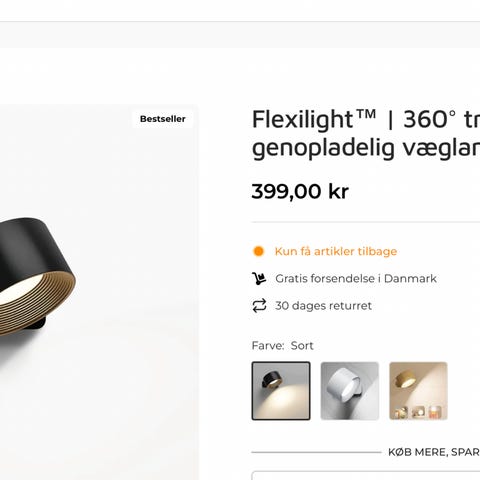Click the 'KØB MERE, SPAR' heading

click(x=434, y=452)
